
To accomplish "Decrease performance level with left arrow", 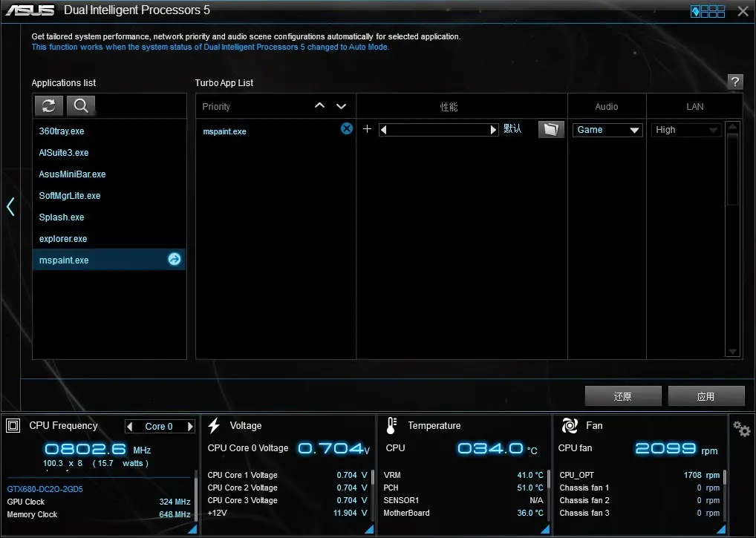I will pos(384,130).
